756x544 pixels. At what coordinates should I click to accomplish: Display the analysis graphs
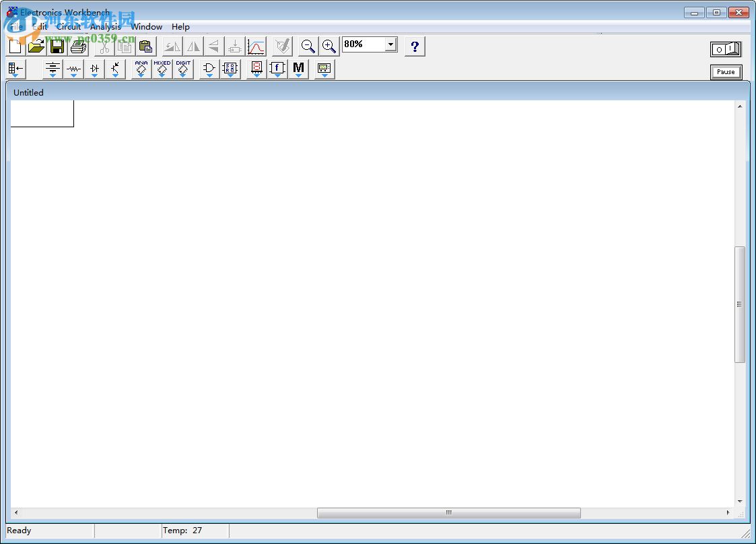click(x=256, y=46)
